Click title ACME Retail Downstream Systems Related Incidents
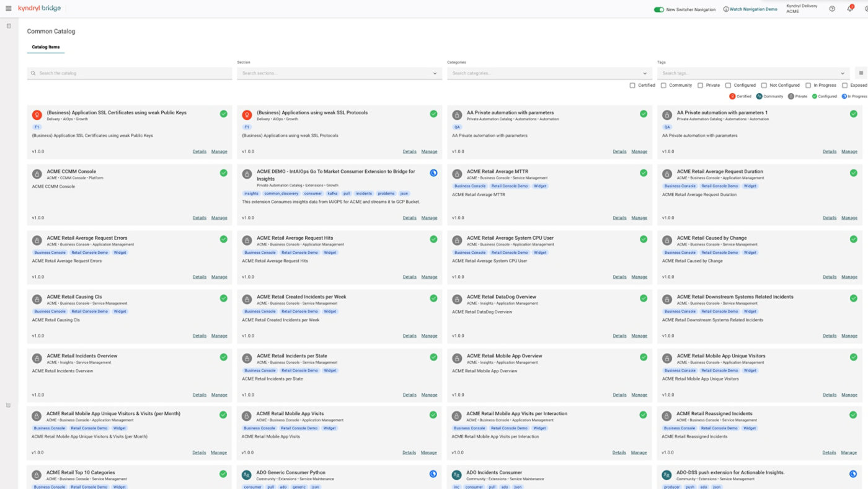The height and width of the screenshot is (489, 868). [x=735, y=297]
